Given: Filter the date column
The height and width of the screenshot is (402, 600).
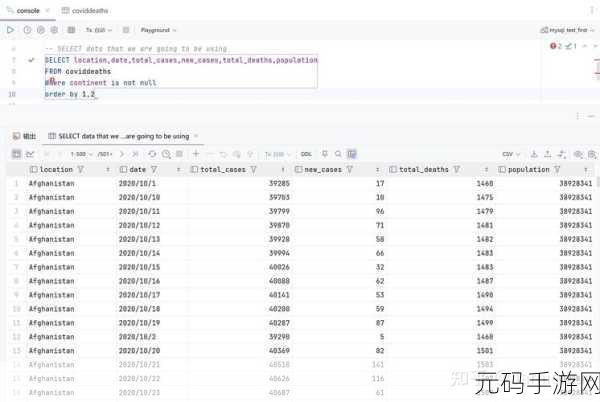Looking at the screenshot, I should click(x=154, y=169).
